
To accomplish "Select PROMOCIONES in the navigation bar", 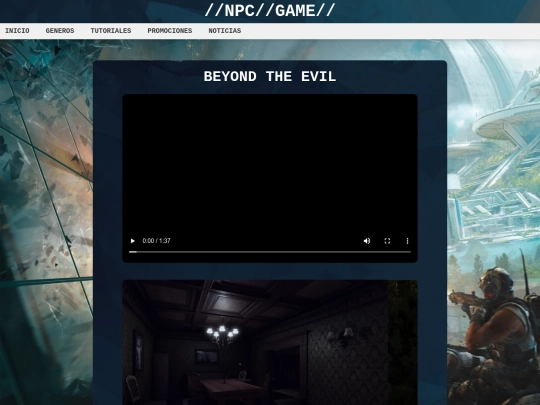I will (170, 31).
